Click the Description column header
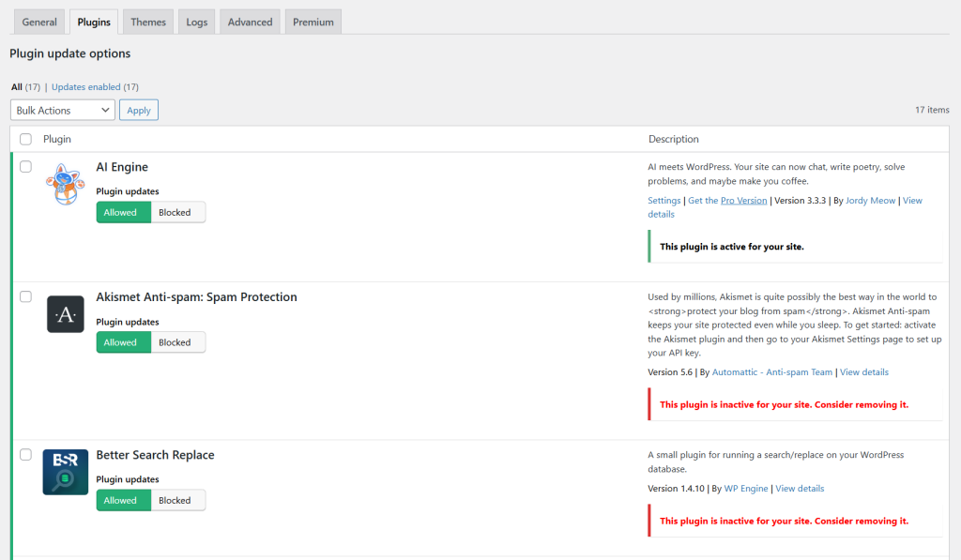This screenshot has width=961, height=560. [x=674, y=139]
